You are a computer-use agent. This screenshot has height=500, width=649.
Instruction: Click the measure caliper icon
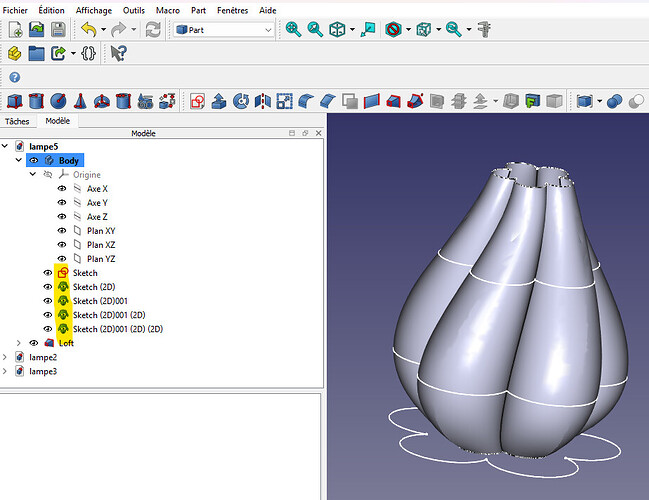coord(485,30)
